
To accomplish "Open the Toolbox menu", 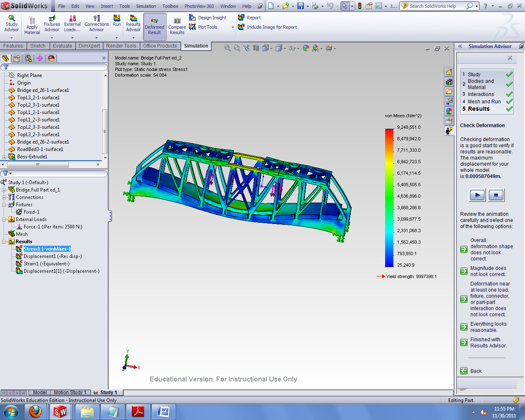I will click(x=170, y=6).
